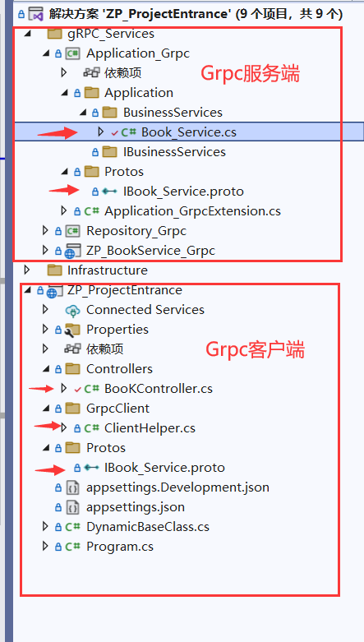
Task: Expand the Connected Services node
Action: point(45,309)
